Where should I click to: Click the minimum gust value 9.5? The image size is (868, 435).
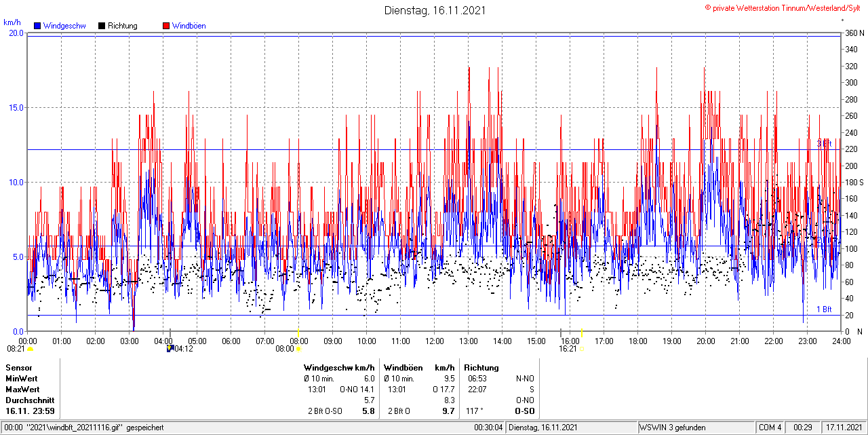(x=449, y=379)
